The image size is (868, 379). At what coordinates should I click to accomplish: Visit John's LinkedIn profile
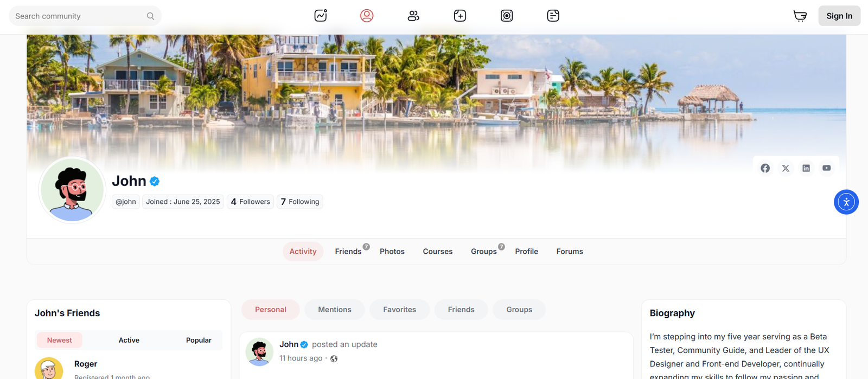806,168
